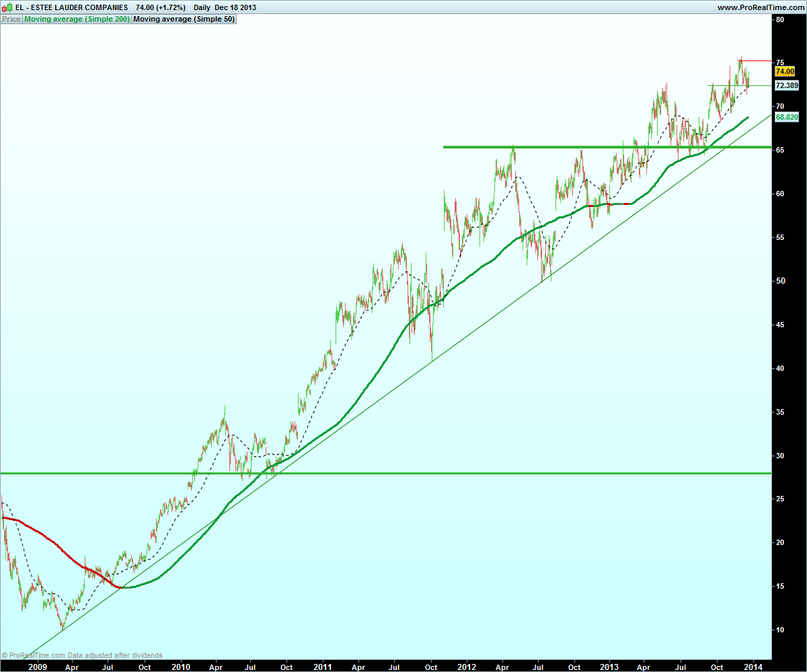
Task: Click the 2012 label on time axis
Action: [x=466, y=667]
